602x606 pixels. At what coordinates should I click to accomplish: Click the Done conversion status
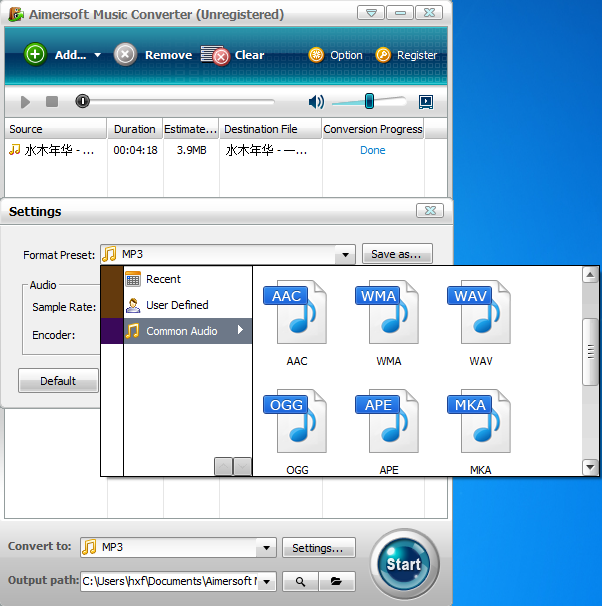pos(372,150)
